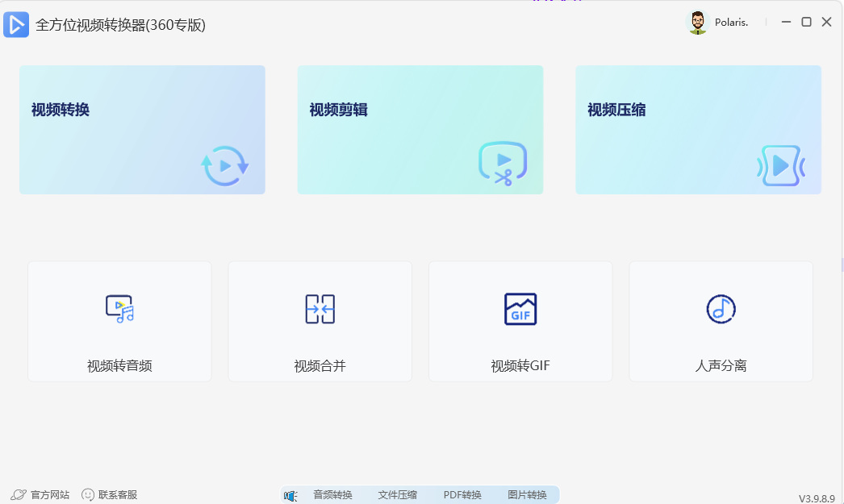Click the app logo in the title bar
Image resolution: width=844 pixels, height=504 pixels.
(x=16, y=23)
